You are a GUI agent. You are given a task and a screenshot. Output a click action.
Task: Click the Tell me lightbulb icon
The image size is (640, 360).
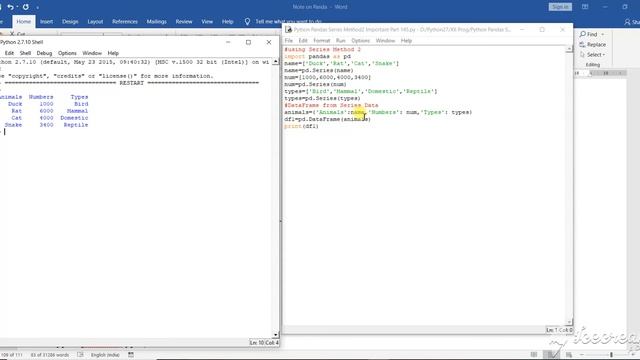point(247,22)
